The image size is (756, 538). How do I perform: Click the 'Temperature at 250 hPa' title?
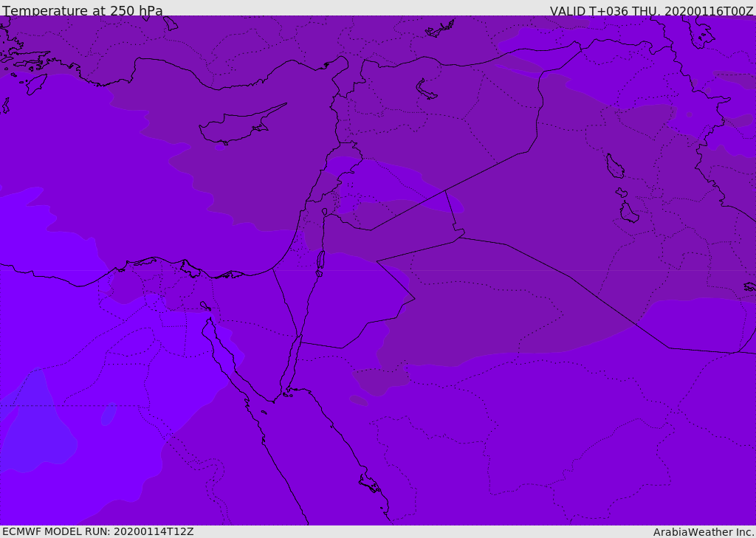(83, 10)
